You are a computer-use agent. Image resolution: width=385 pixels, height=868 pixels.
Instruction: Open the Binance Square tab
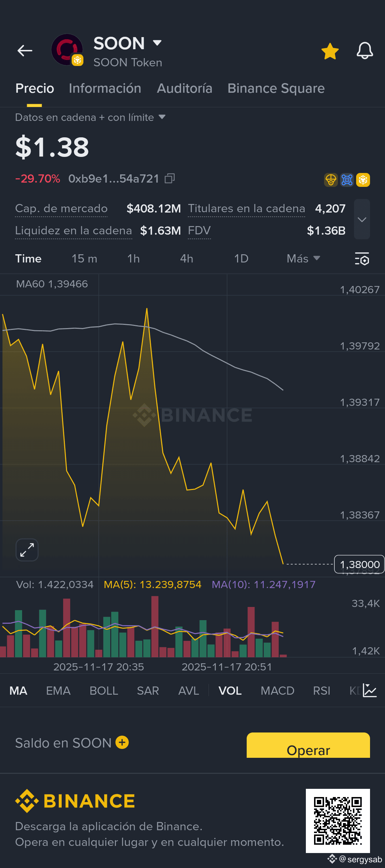click(x=276, y=88)
